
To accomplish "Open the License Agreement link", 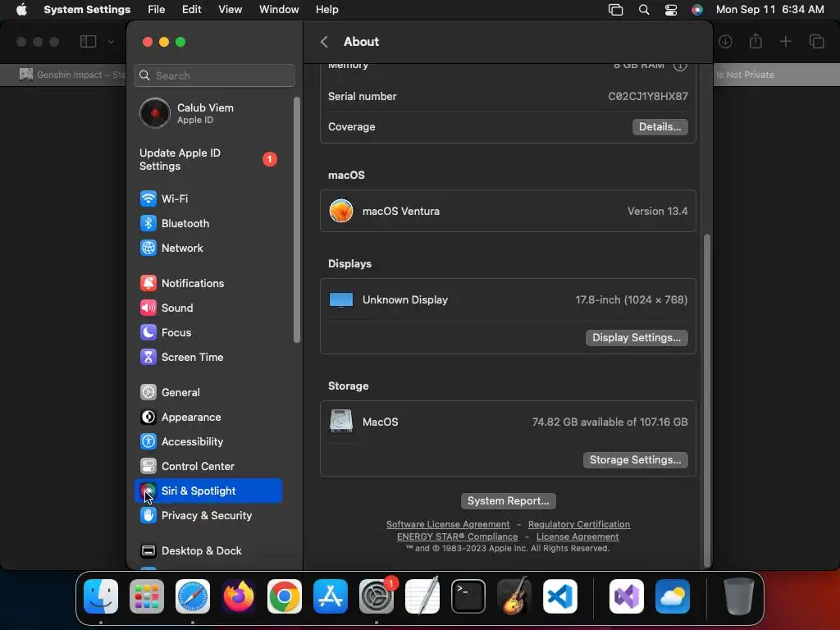I will pos(577,536).
